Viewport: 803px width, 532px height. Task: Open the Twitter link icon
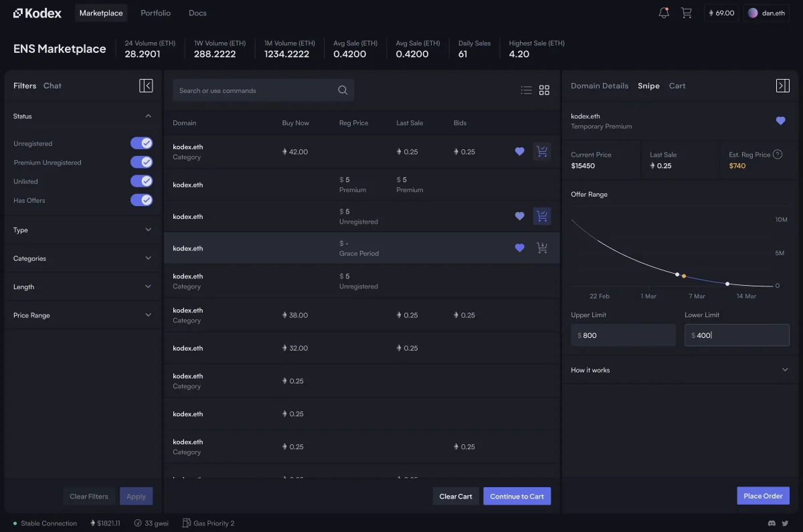click(x=785, y=523)
